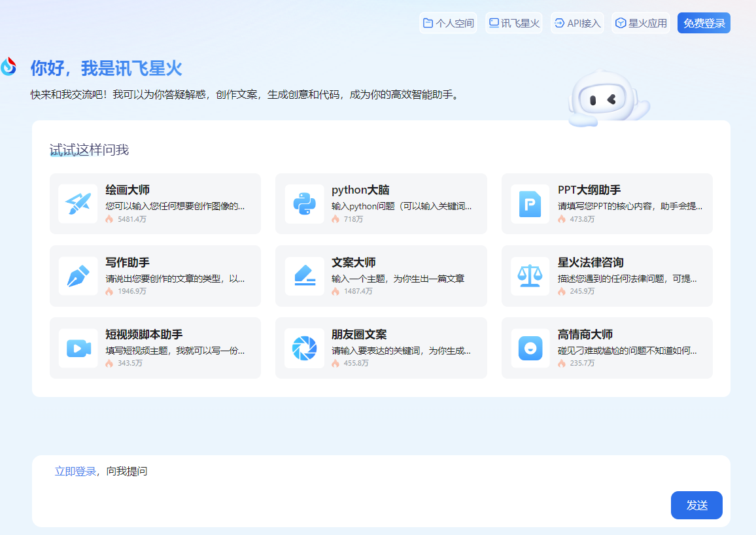The height and width of the screenshot is (535, 756).
Task: Select the 文案大师 card title
Action: [x=354, y=262]
